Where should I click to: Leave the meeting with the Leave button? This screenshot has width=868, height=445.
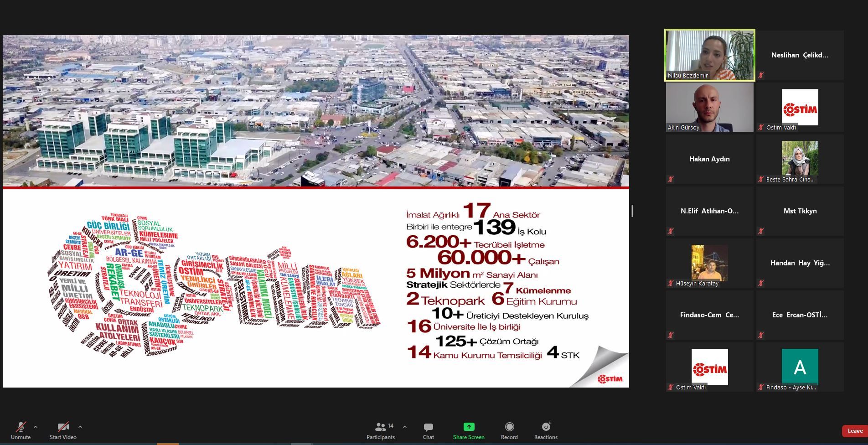855,431
